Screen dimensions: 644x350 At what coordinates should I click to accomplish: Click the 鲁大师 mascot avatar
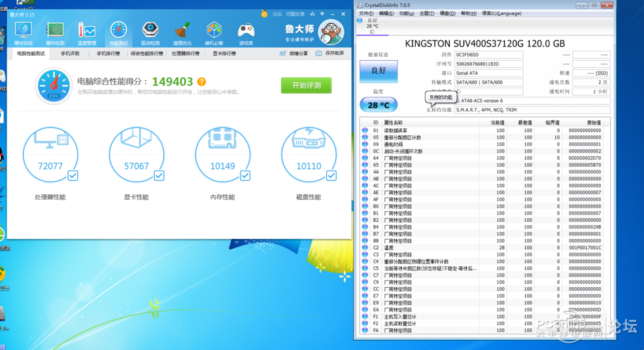[331, 33]
